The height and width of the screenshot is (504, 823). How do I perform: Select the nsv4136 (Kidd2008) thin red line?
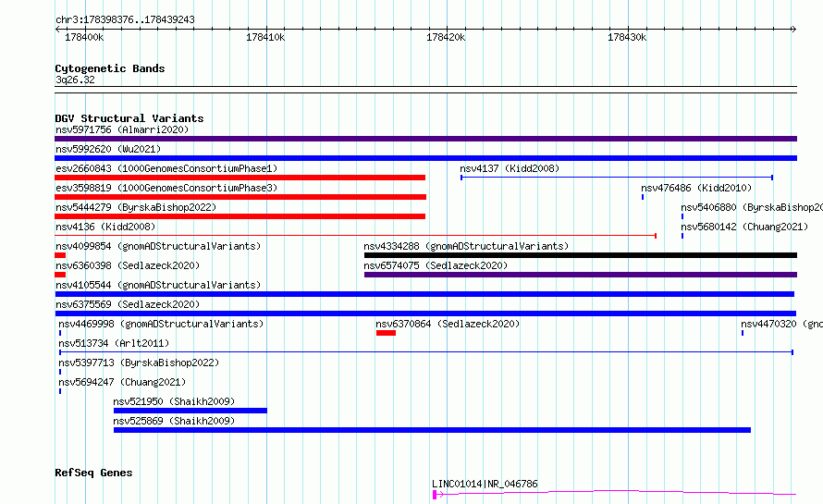coord(355,236)
